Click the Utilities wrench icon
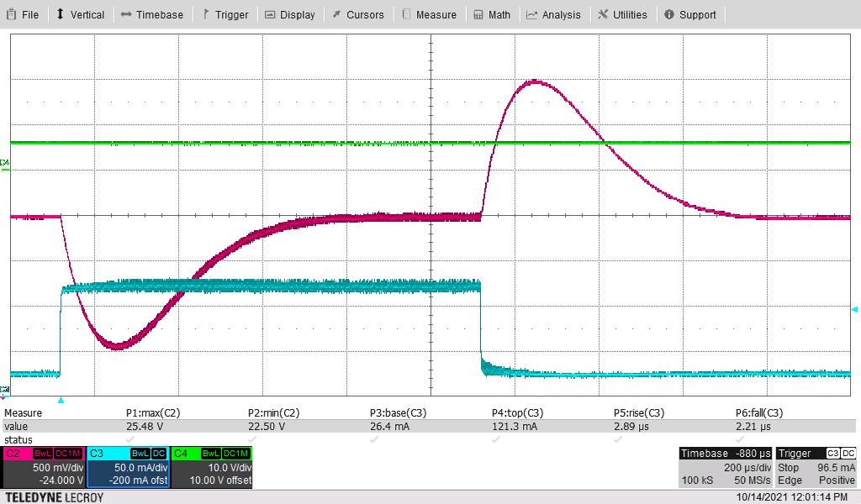Image resolution: width=861 pixels, height=504 pixels. click(x=602, y=13)
